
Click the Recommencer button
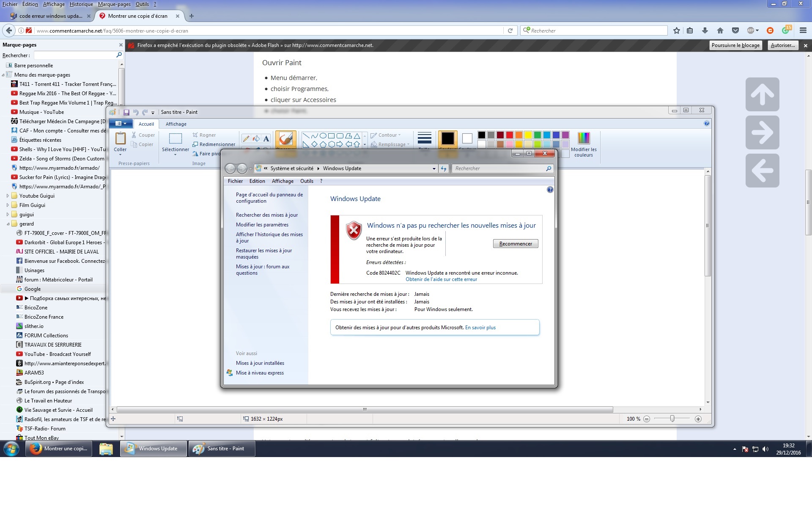[516, 244]
